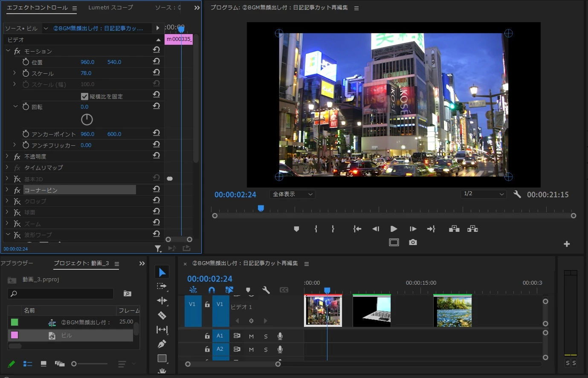Reset the Scale parameter value
Screen dimensions: 588x378
click(x=156, y=72)
